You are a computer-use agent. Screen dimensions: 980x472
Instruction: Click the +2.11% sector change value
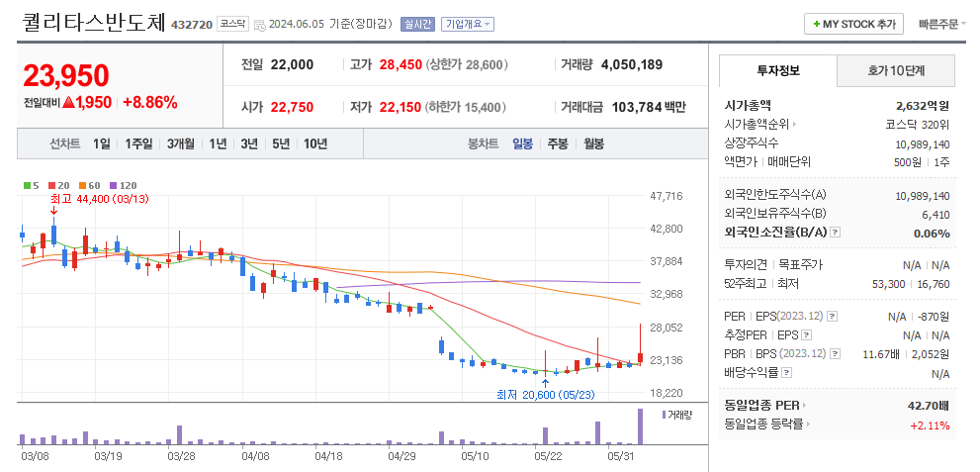930,425
